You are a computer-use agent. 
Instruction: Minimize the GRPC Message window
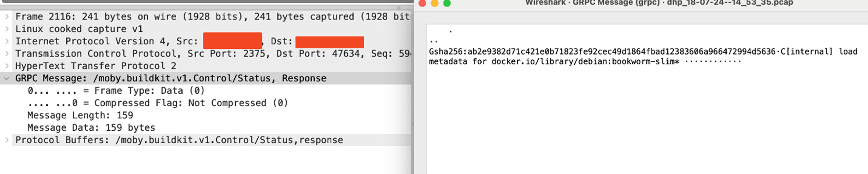[x=435, y=3]
